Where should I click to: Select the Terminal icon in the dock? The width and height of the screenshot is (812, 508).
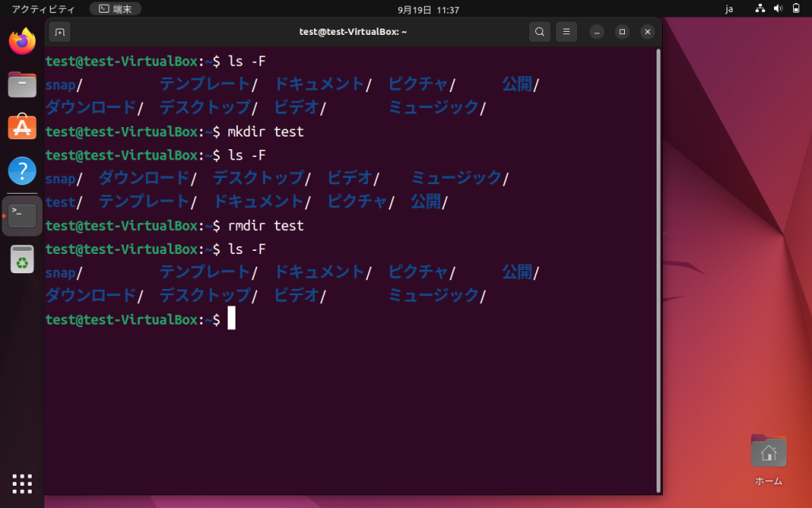point(22,216)
